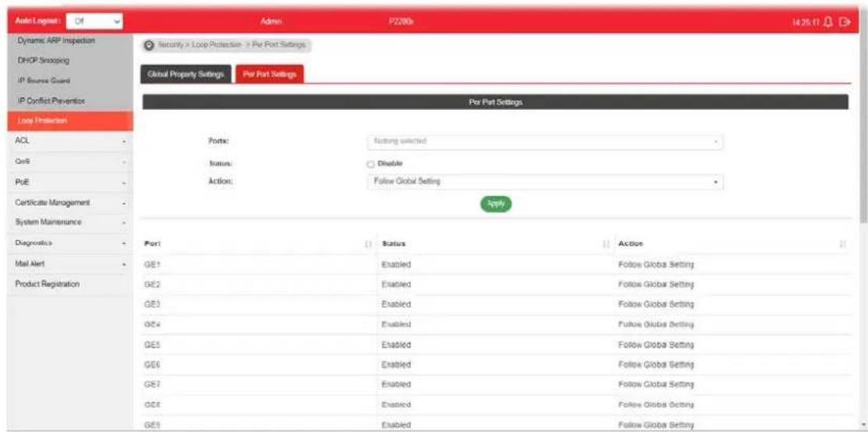
Task: Click the GE7 port row
Action: click(x=496, y=384)
